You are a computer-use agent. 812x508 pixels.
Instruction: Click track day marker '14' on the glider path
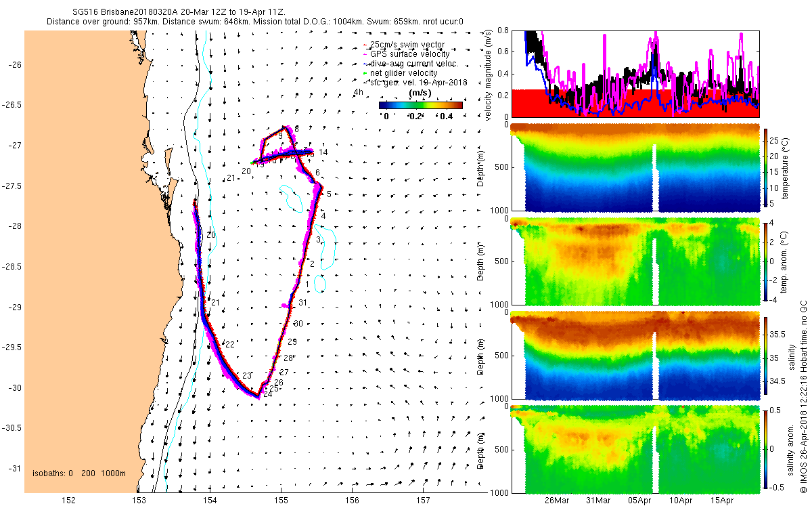coord(323,153)
